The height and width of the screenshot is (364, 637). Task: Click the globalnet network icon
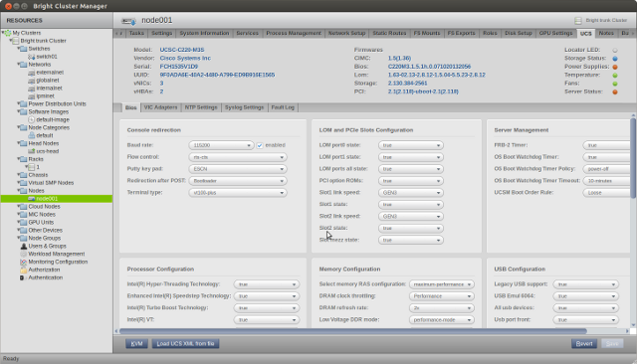[x=31, y=81]
